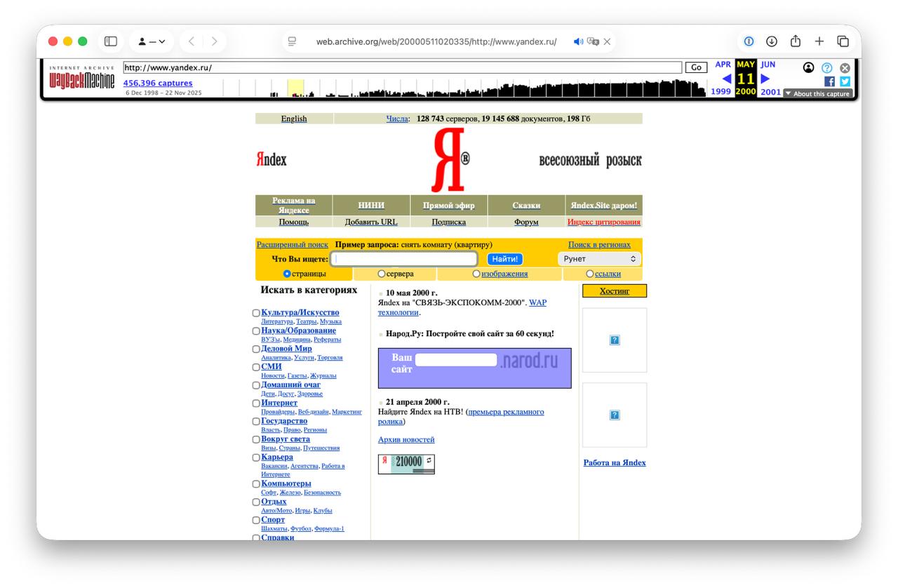The height and width of the screenshot is (588, 898).
Task: Click the broken image placeholder above Работа на Яndex
Action: (615, 415)
